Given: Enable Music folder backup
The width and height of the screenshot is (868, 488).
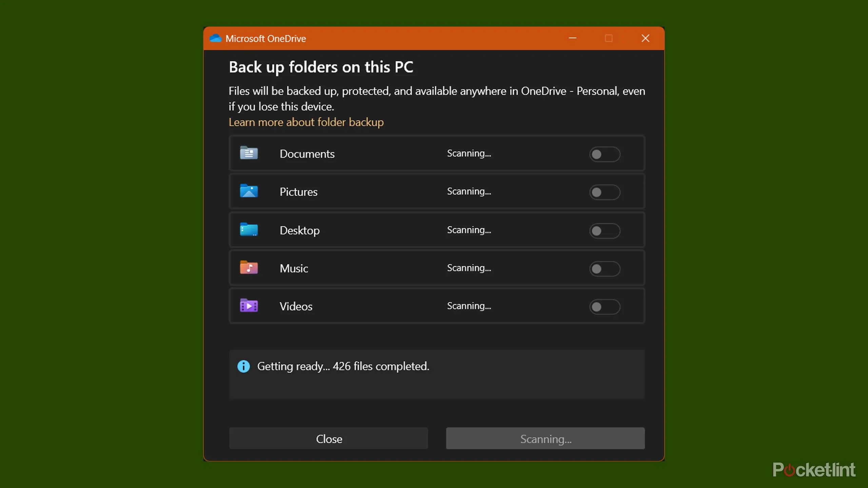Looking at the screenshot, I should pos(605,269).
